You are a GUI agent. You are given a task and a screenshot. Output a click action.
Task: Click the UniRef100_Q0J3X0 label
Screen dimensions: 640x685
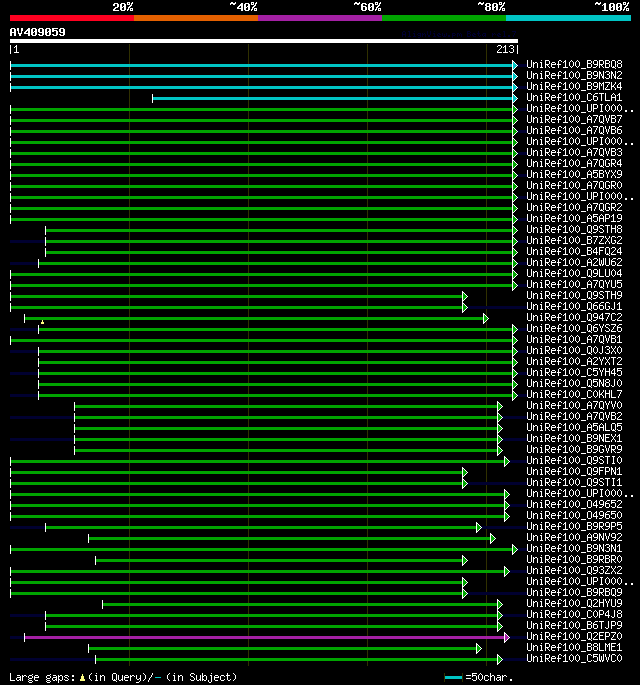[574, 350]
